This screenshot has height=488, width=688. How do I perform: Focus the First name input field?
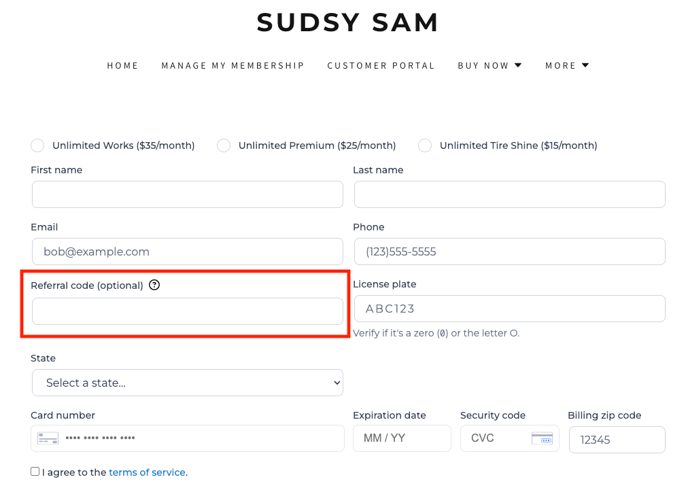point(187,194)
